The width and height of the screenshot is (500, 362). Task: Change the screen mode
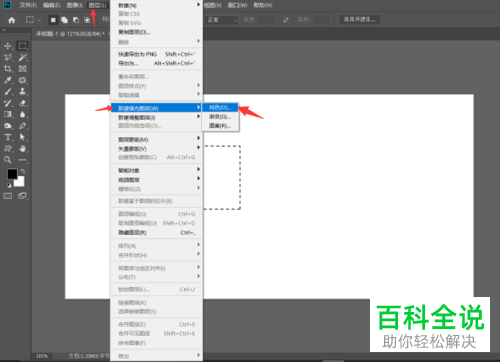[23, 196]
